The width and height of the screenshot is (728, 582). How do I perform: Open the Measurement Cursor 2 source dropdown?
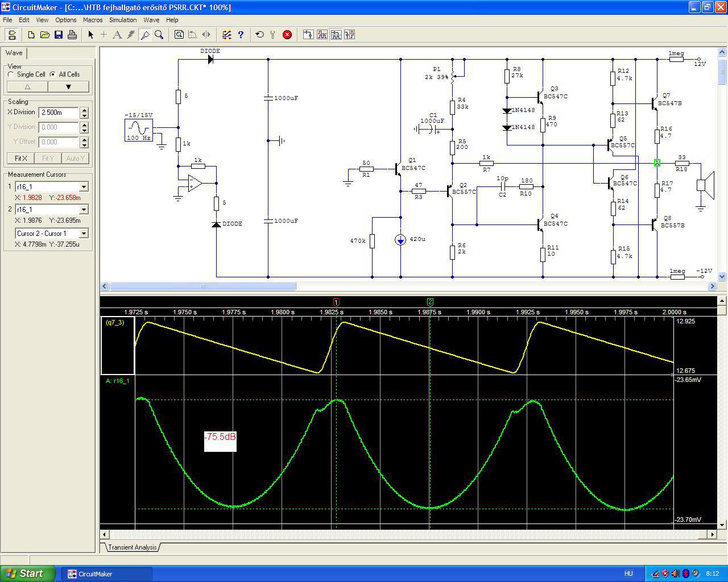(x=84, y=210)
